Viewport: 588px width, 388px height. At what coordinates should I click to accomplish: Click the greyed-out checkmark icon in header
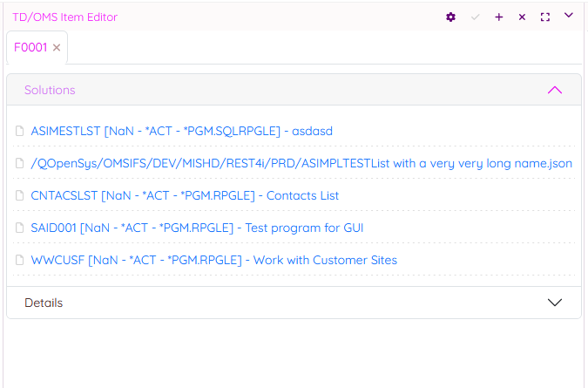[475, 17]
